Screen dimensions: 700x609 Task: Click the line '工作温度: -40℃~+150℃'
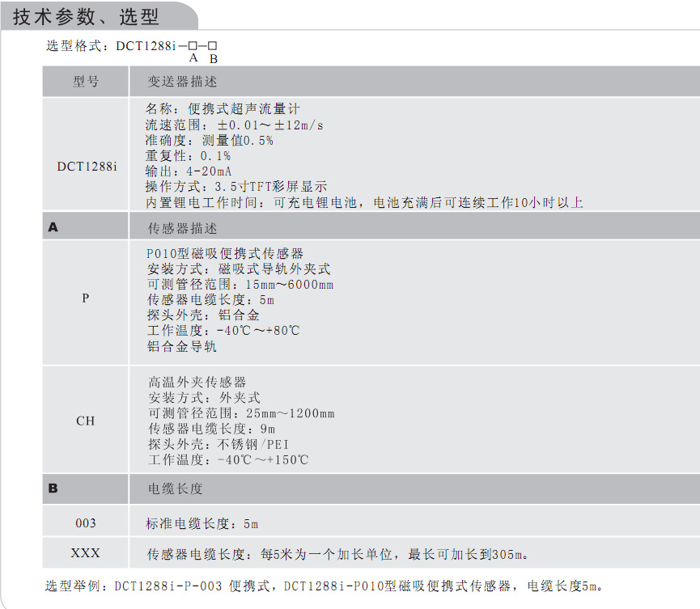228,459
